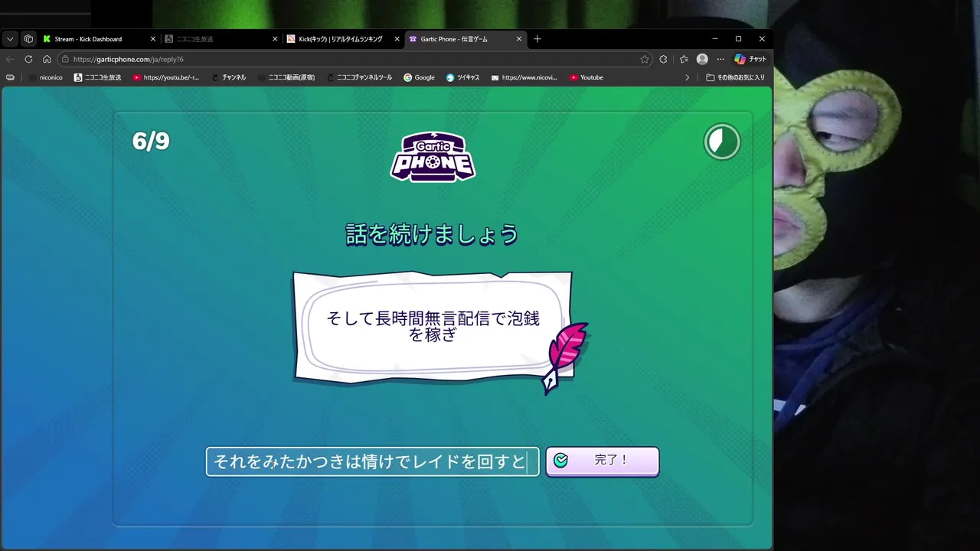Screen dimensions: 980x551
Task: View site info lock icon in address bar
Action: pyautogui.click(x=66, y=59)
